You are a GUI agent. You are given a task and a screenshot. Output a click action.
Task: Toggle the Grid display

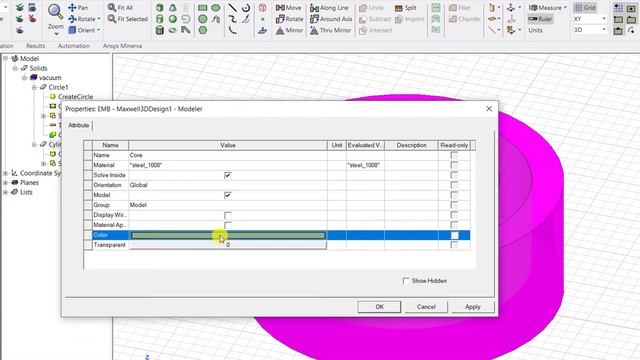[x=584, y=8]
